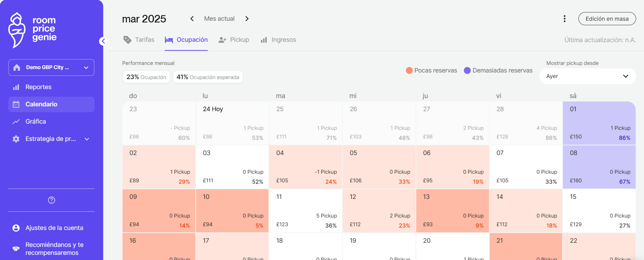This screenshot has height=260, width=644.
Task: Select calendar day 09 with 14% occupancy
Action: (x=159, y=211)
